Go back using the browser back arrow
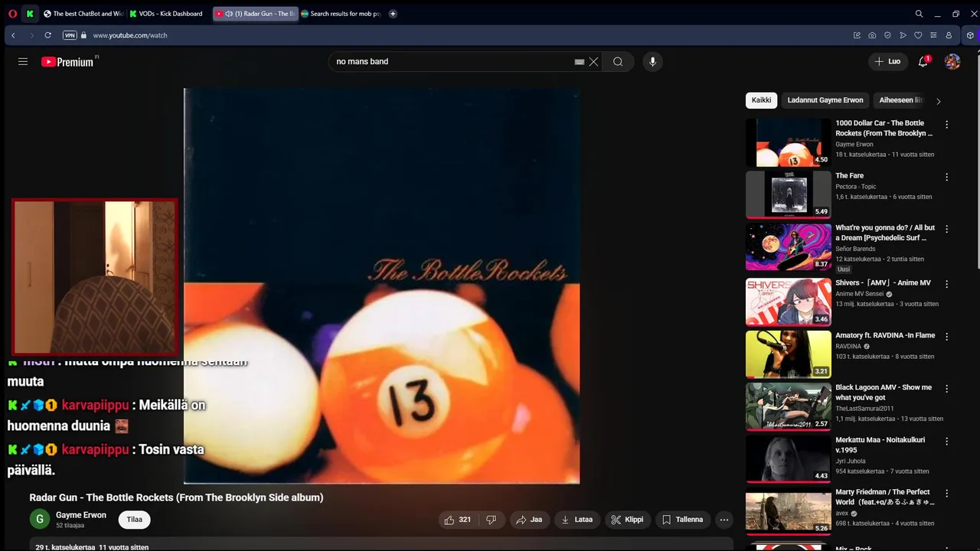Screen dimensions: 980x551 tap(13, 35)
